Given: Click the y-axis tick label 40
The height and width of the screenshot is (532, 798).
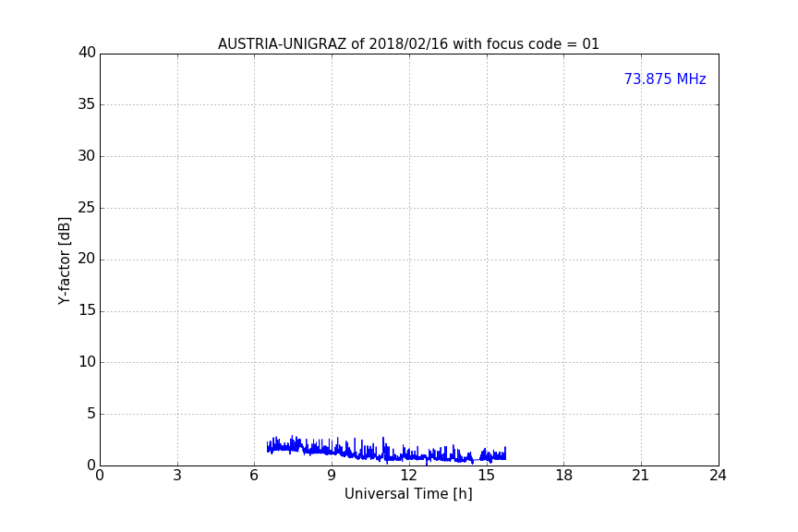Looking at the screenshot, I should 87,53.
